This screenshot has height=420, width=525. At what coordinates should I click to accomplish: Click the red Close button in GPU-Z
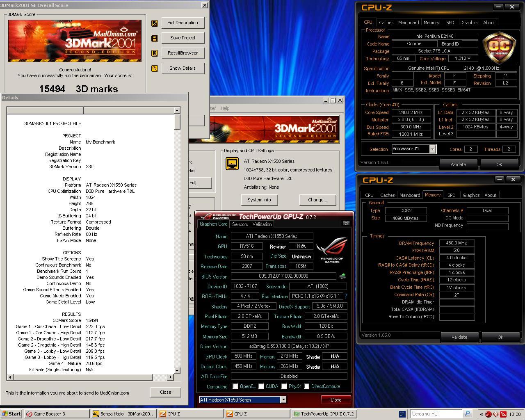pos(336,400)
